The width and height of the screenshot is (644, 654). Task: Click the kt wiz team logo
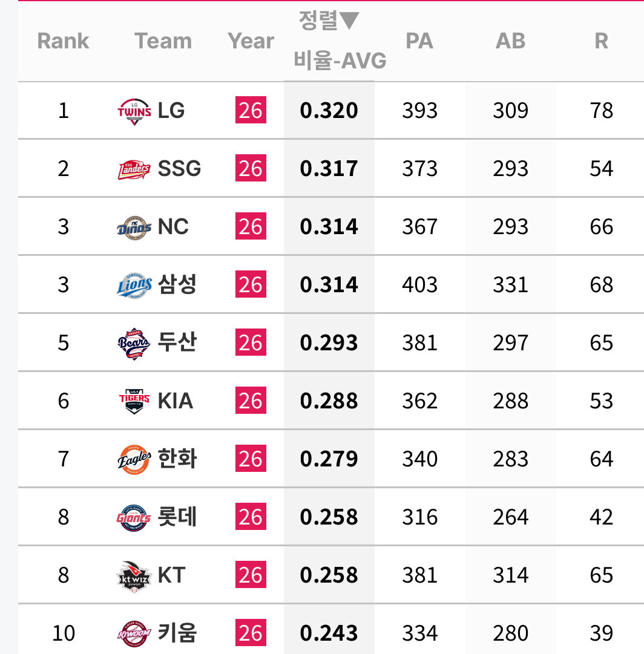pyautogui.click(x=134, y=577)
